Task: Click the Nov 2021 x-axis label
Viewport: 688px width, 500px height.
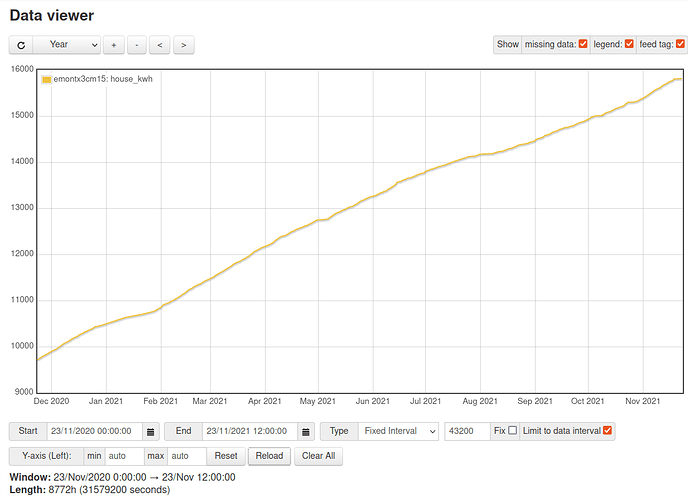Action: 643,401
